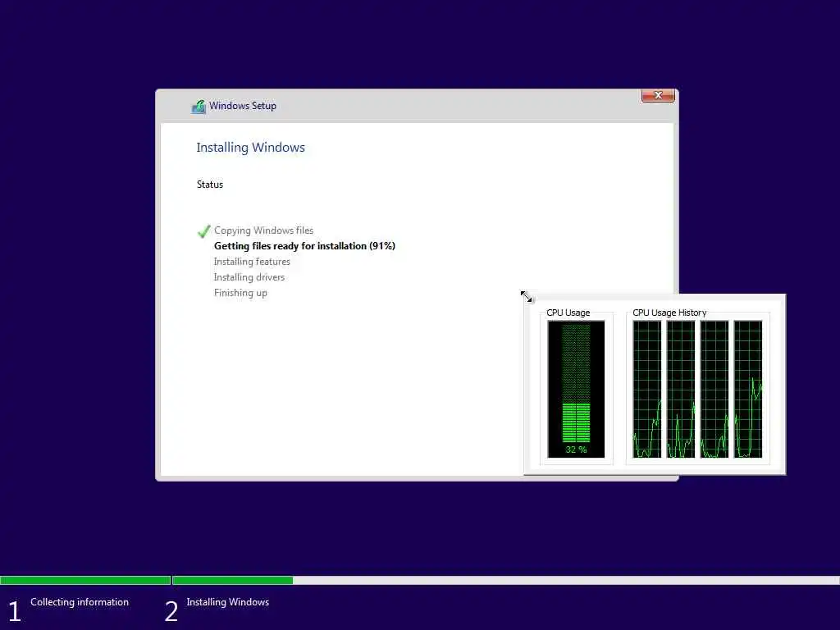Click the Collecting information progress bar

[85, 580]
